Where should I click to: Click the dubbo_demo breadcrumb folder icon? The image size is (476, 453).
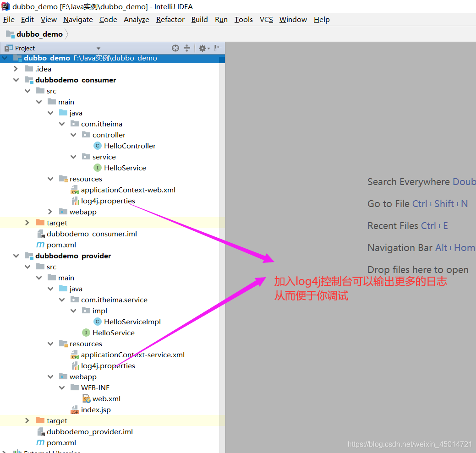tap(11, 34)
